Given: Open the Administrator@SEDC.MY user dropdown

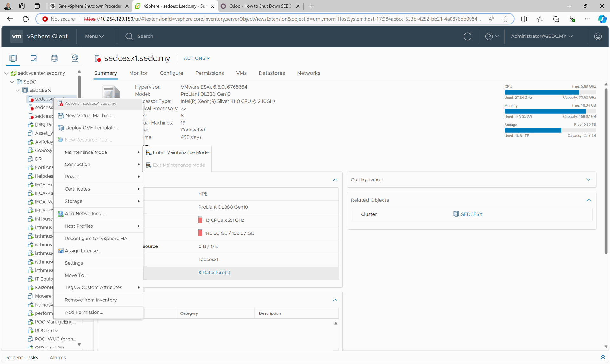Looking at the screenshot, I should tap(542, 37).
